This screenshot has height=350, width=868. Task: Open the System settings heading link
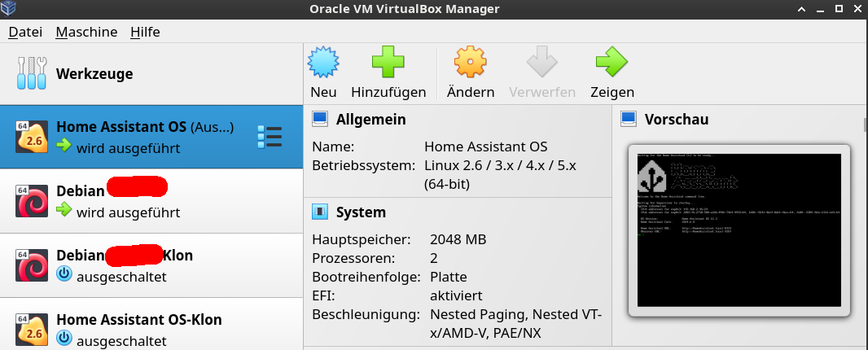click(361, 212)
